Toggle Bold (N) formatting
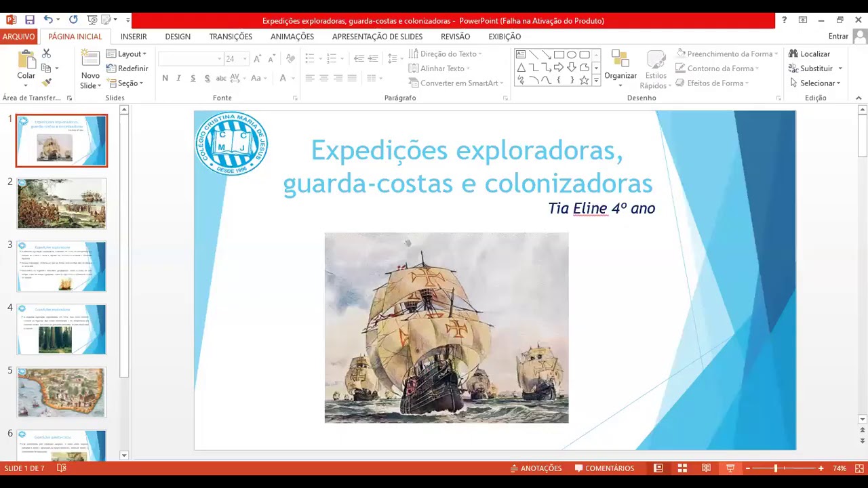 point(165,79)
